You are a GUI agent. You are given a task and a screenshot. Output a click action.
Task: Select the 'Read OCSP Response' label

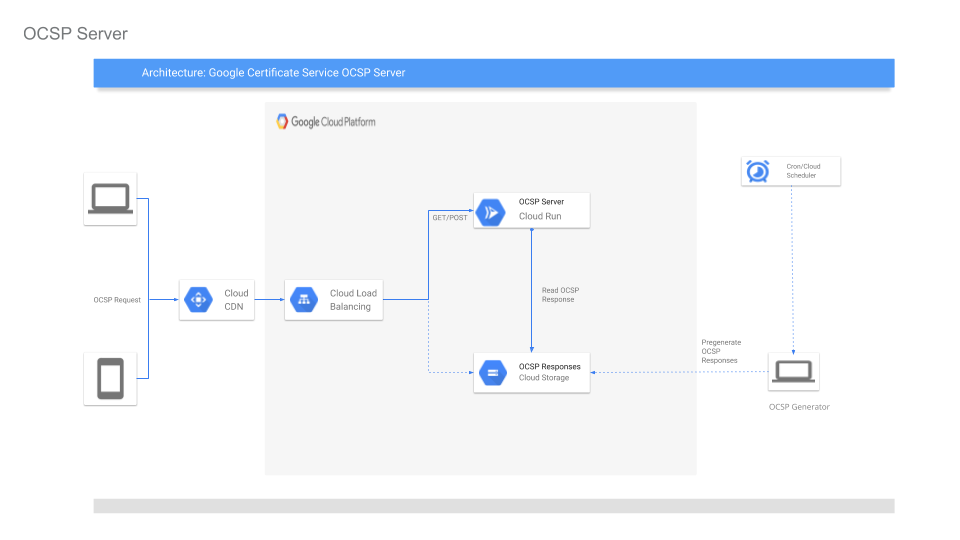click(560, 294)
